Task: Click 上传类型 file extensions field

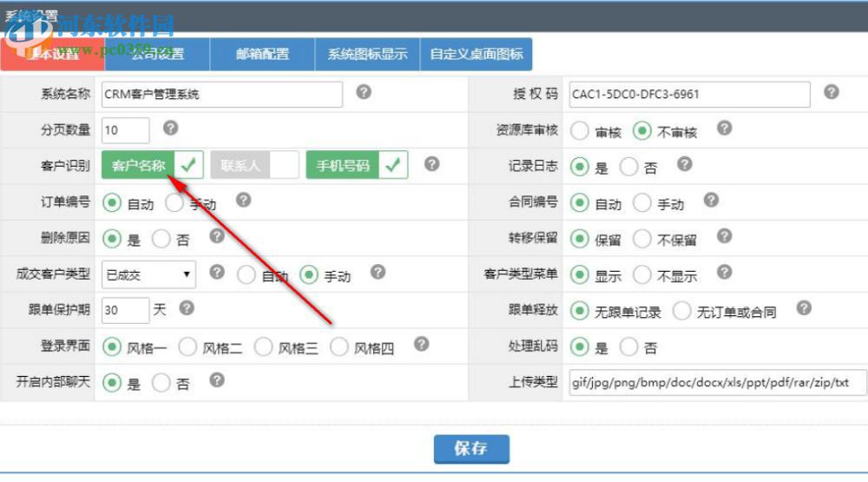Action: point(718,382)
